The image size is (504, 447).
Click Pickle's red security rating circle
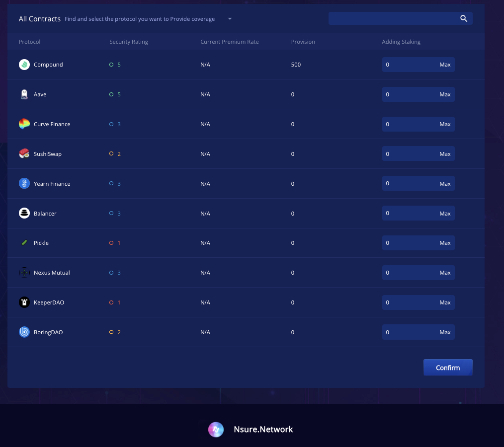coord(111,243)
